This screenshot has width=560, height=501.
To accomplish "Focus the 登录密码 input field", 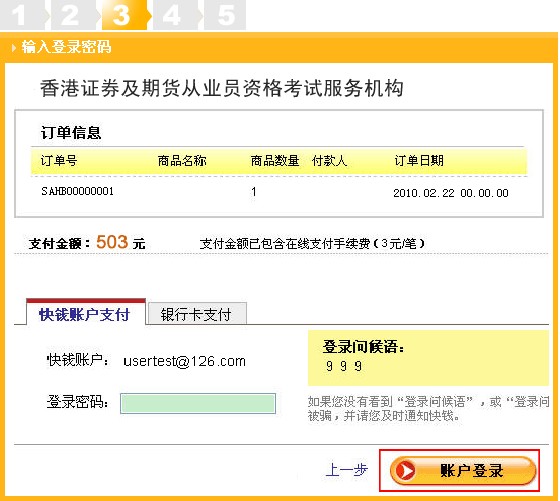I will pos(198,404).
